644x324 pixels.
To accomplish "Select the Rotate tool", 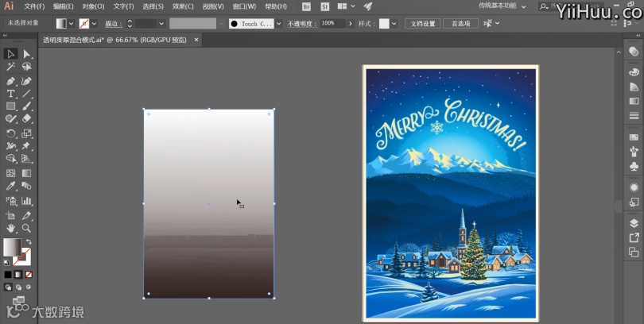I will pos(10,133).
